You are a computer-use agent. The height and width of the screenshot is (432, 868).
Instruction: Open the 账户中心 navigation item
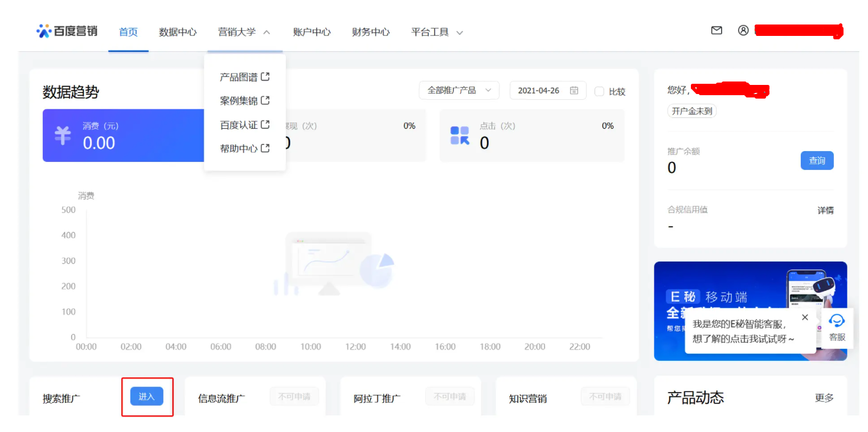(312, 32)
